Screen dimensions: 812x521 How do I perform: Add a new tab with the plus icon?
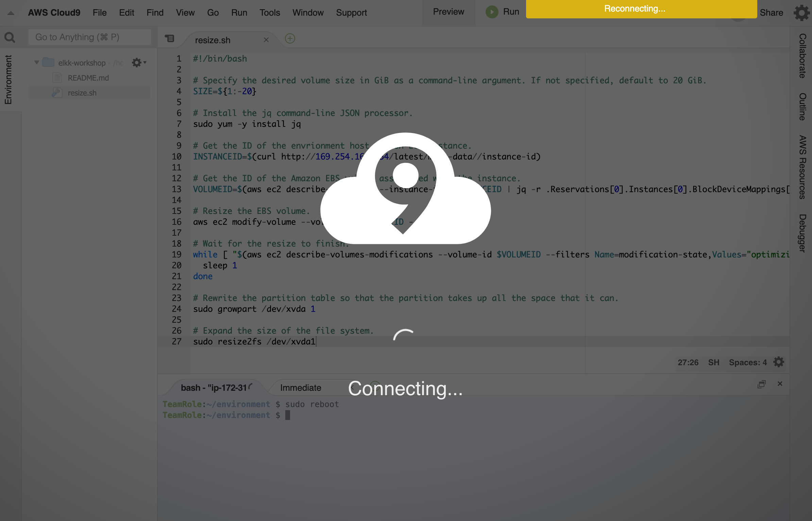tap(290, 38)
